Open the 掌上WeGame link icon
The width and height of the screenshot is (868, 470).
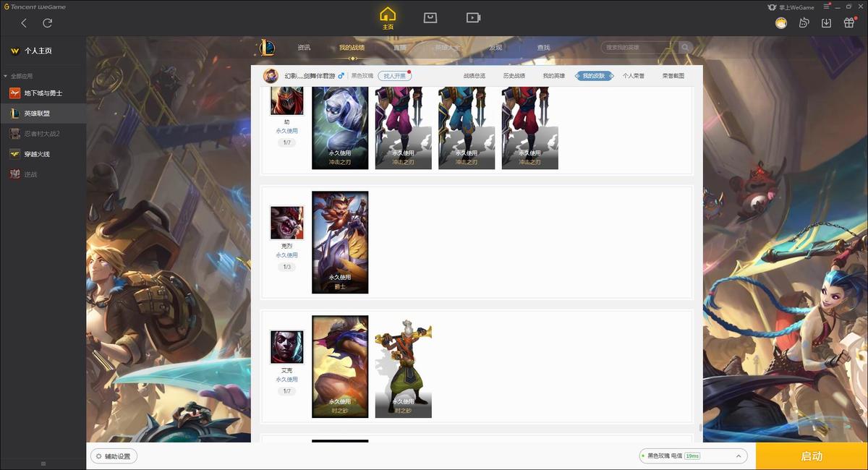tap(791, 7)
